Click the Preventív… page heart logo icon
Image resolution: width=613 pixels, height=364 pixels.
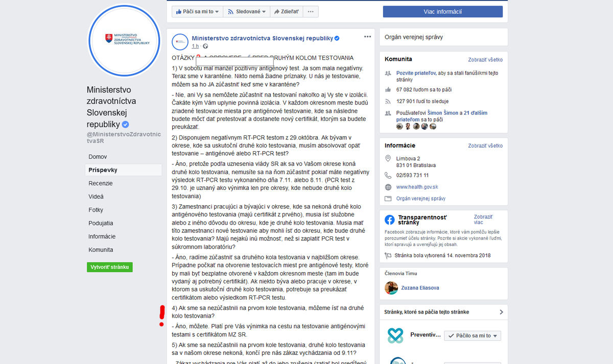tap(395, 335)
